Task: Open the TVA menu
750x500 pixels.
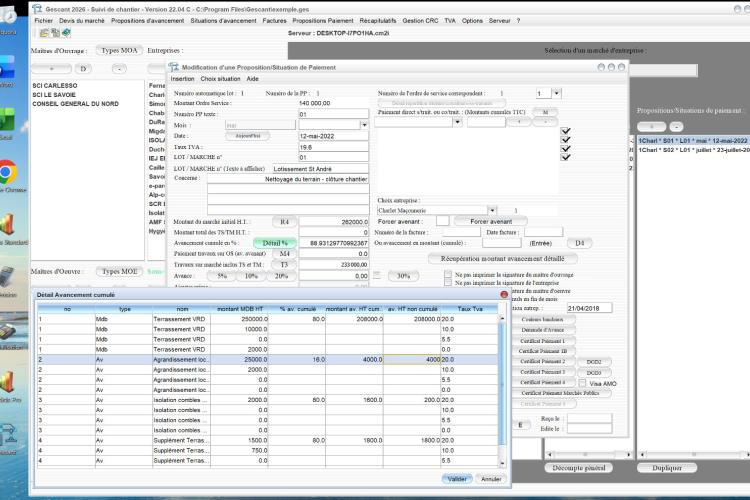Action: 450,21
